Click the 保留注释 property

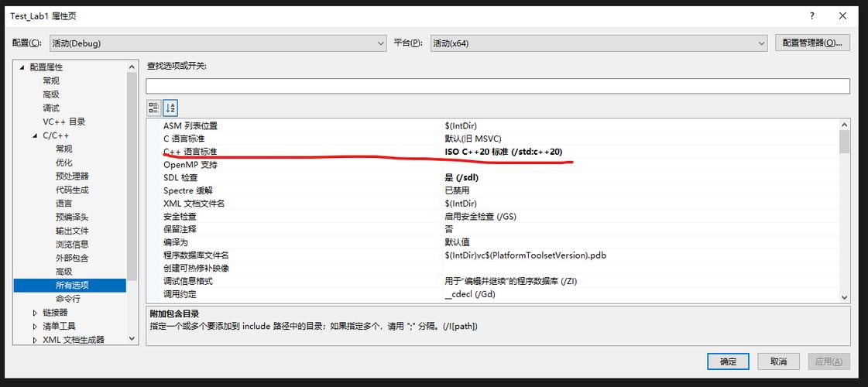coord(180,229)
